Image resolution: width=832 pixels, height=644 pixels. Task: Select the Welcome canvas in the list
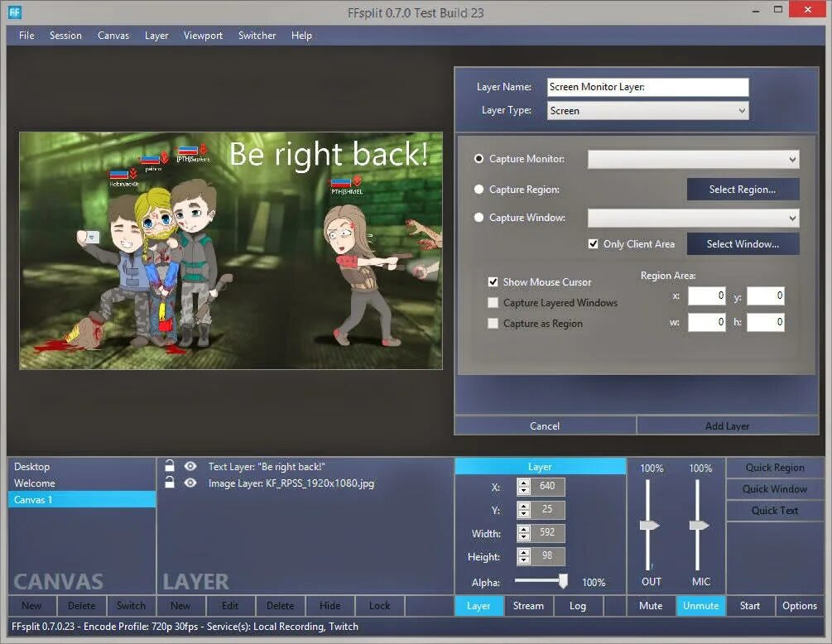(82, 483)
